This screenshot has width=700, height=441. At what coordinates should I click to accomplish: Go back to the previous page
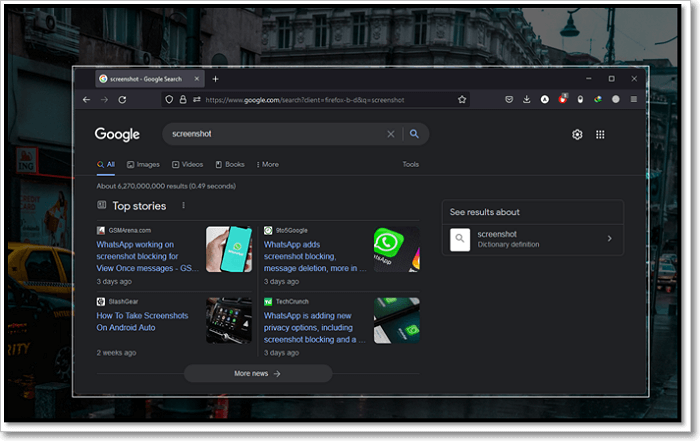point(87,100)
